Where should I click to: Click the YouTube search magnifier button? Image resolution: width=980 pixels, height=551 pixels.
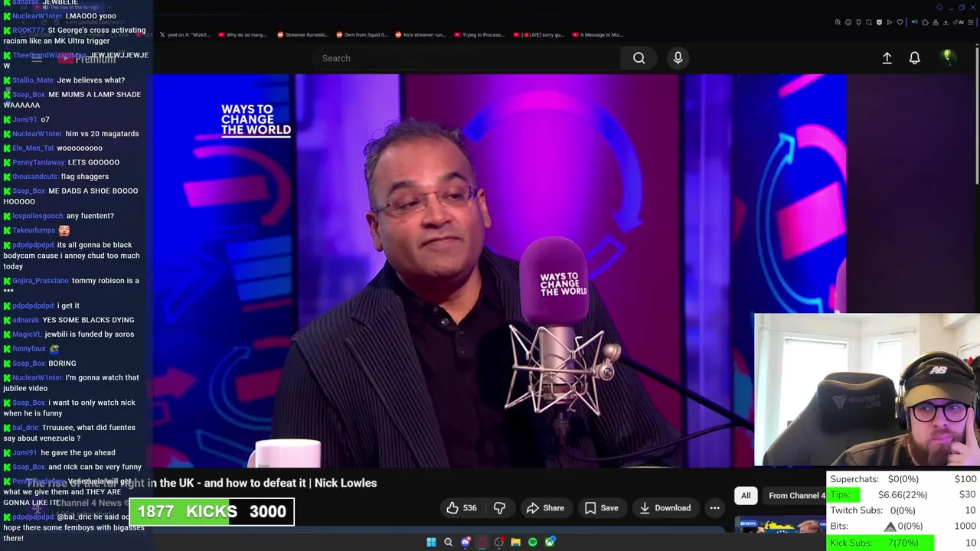coord(639,58)
